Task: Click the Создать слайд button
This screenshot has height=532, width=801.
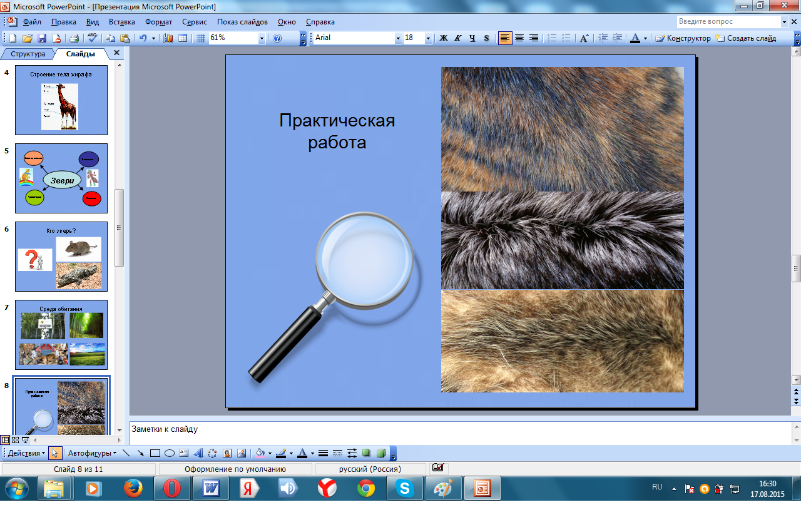Action: (x=746, y=38)
